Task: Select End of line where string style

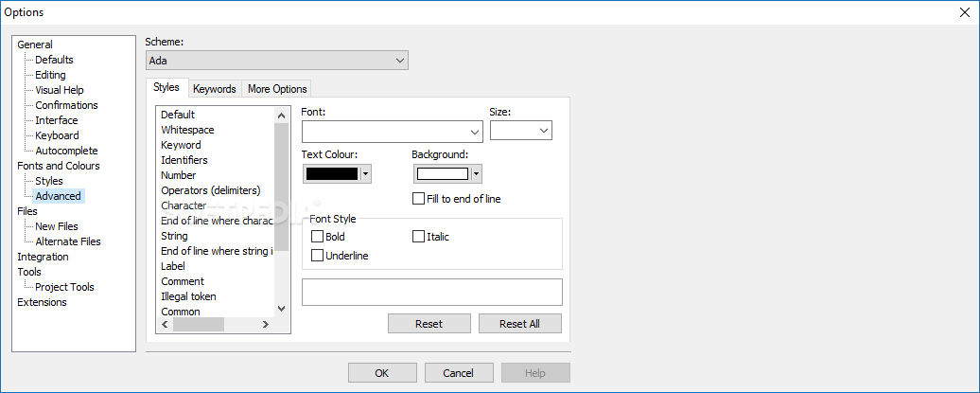Action: (x=217, y=251)
